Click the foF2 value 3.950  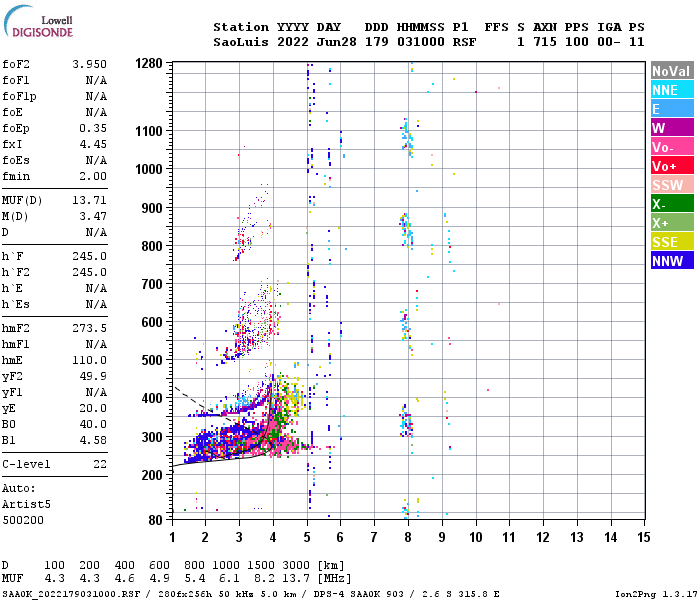90,64
